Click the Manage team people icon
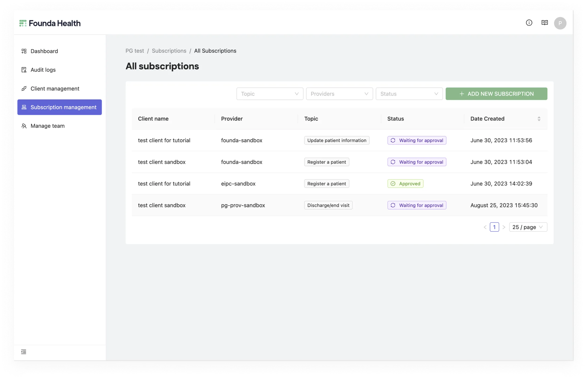This screenshot has width=588, height=379. (24, 126)
